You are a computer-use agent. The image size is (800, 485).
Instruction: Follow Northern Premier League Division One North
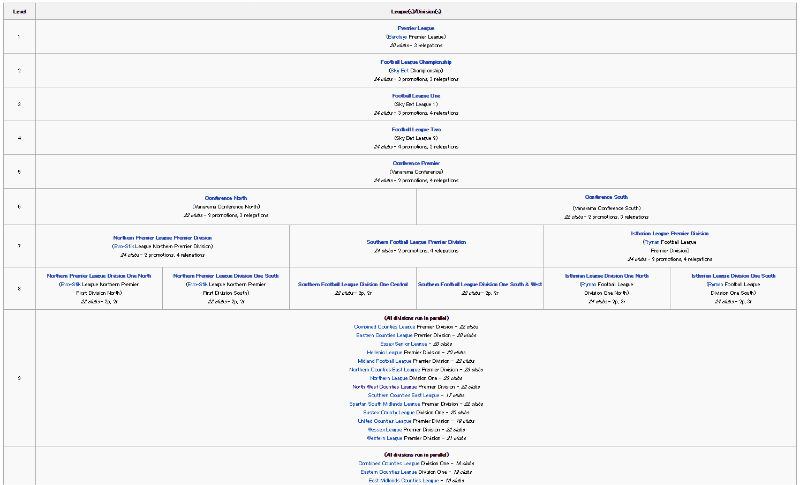[x=99, y=276]
